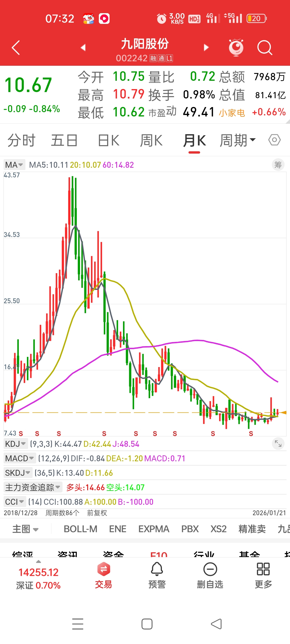Open stock search magnifier
290x644 pixels.
(265, 48)
